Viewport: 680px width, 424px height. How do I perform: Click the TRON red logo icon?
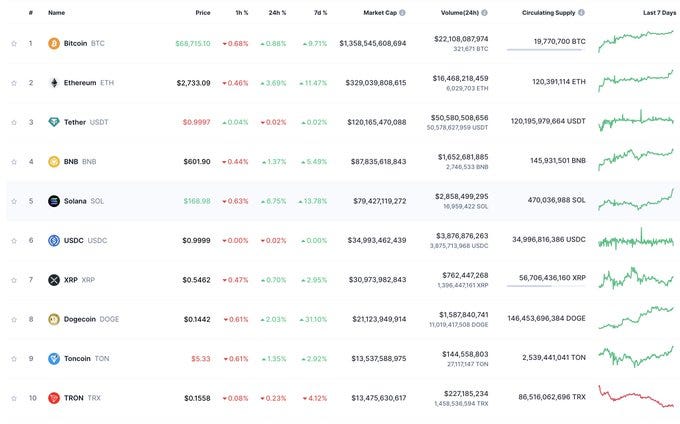[x=54, y=398]
